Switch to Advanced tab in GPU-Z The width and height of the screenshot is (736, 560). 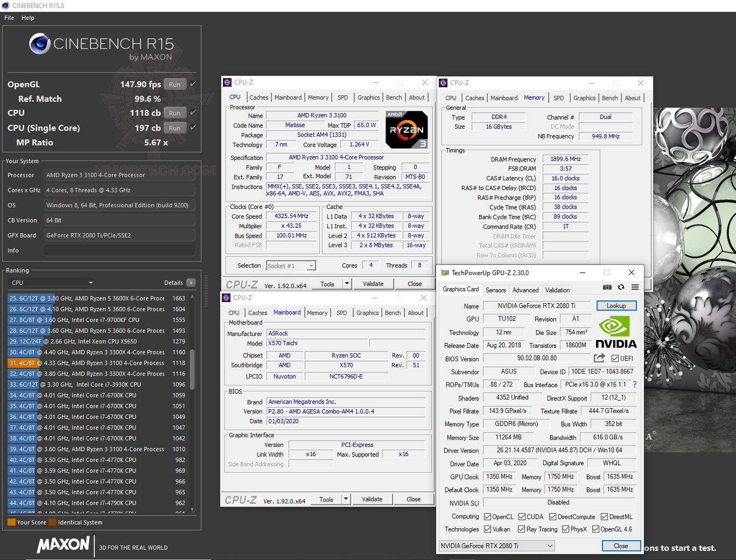[525, 290]
